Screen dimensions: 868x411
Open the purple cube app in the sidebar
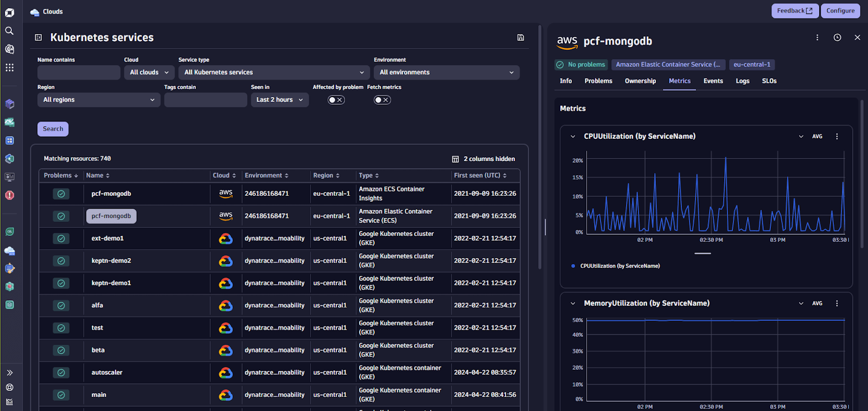[9, 104]
